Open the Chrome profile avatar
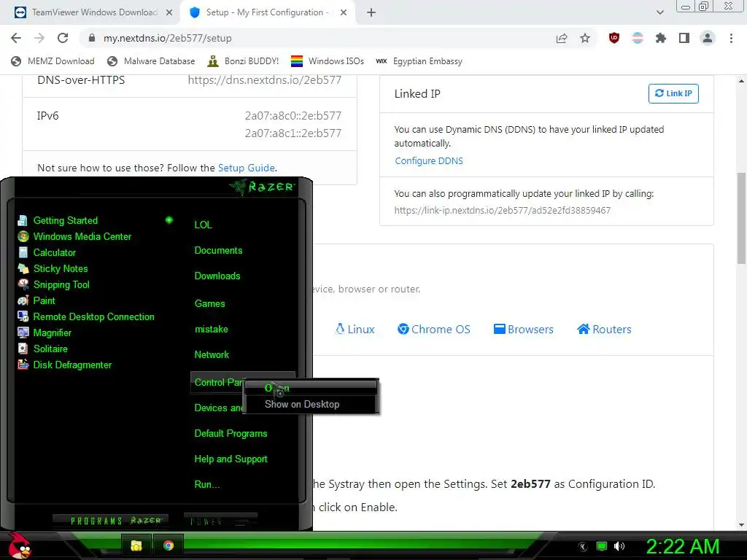The image size is (747, 560). pos(708,38)
